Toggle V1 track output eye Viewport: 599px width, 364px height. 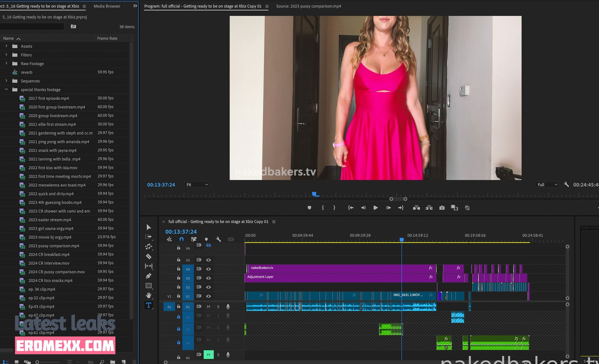click(209, 296)
